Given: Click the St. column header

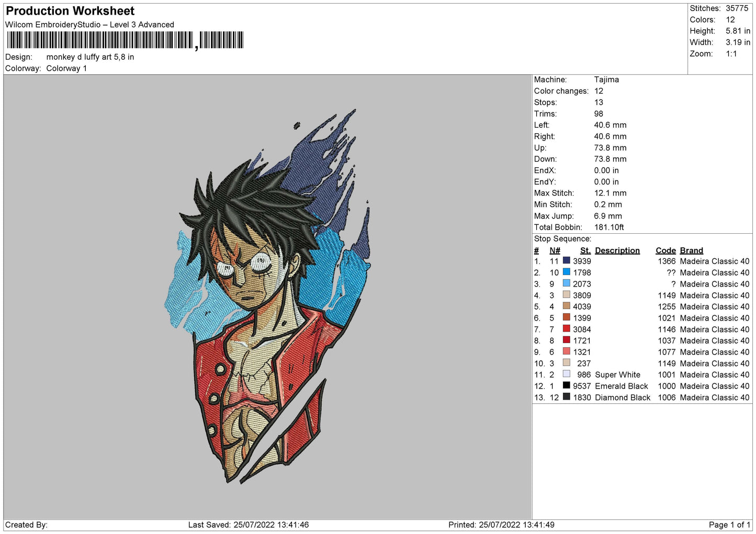Looking at the screenshot, I should [x=585, y=251].
